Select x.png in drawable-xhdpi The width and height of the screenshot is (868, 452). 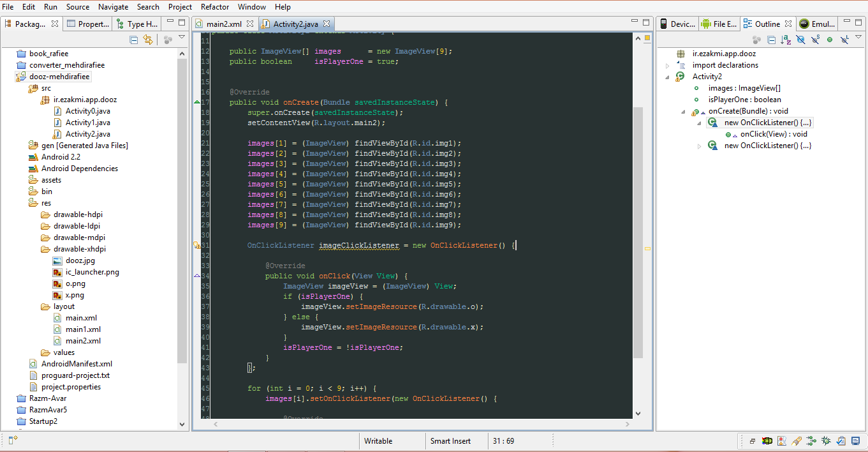point(75,295)
